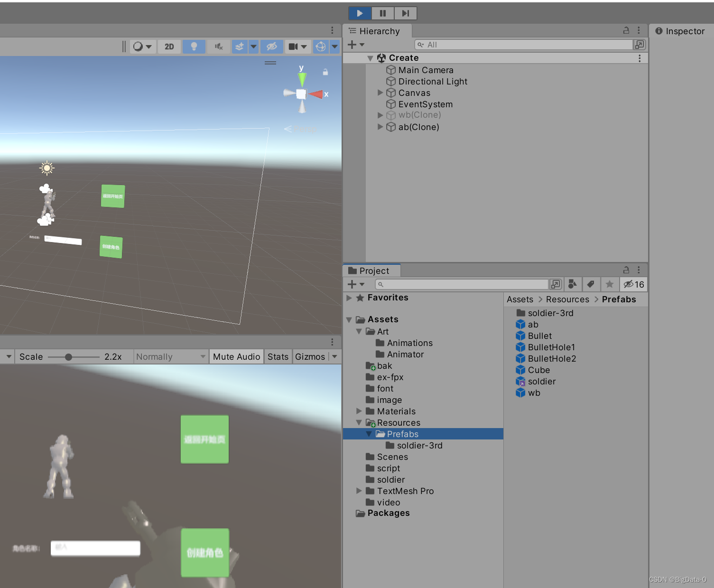Expand the Canvas object in the Hierarchy
Screen dimensions: 714x588
[380, 93]
